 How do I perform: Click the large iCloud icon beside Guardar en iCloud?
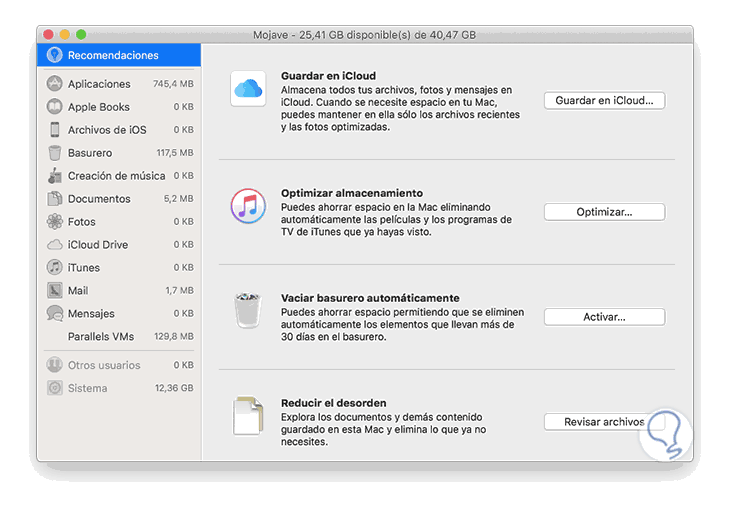click(248, 88)
